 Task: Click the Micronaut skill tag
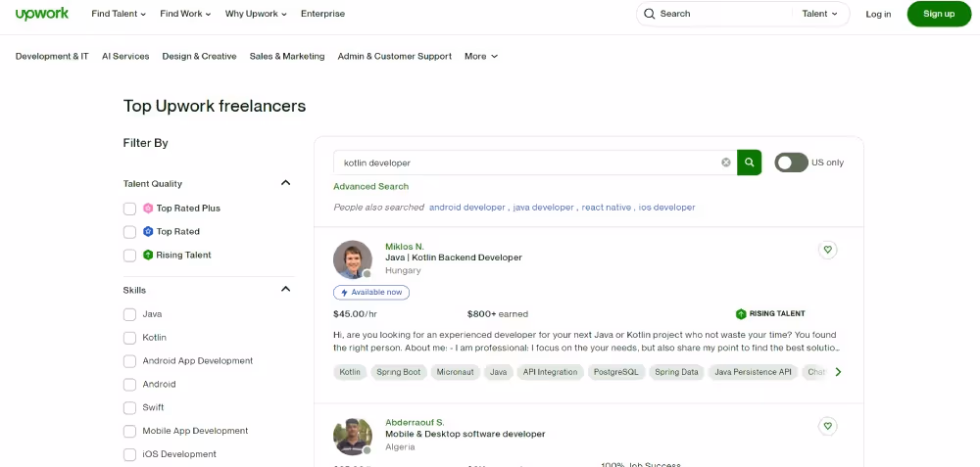455,372
